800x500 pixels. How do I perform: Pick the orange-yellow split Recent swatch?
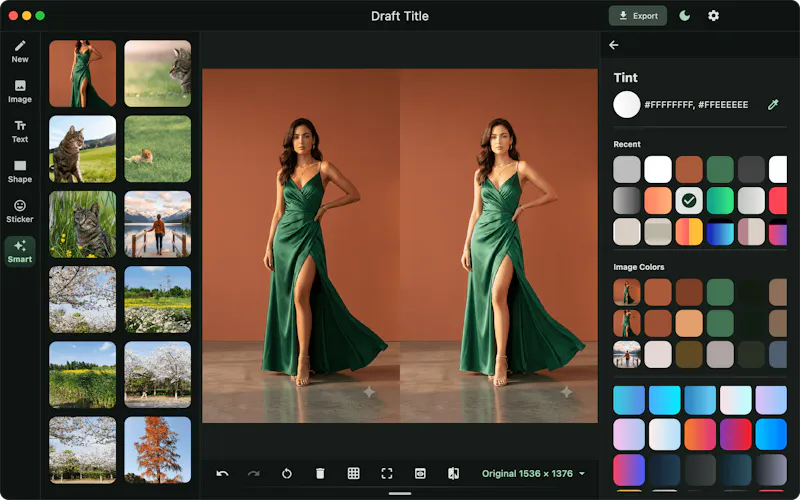[689, 232]
